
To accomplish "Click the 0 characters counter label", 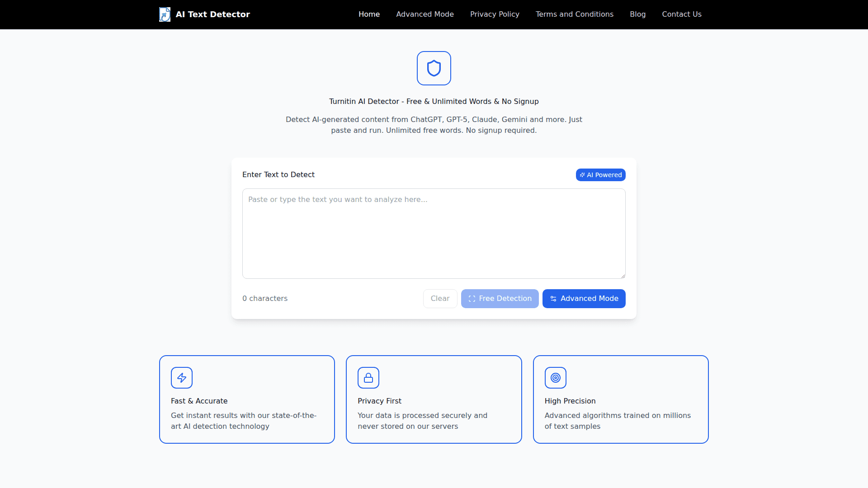I will coord(264,298).
